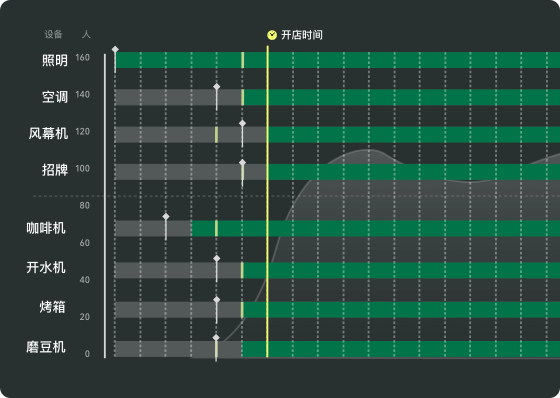The image size is (560, 398).
Task: Click the 风幕机 device label
Action: click(48, 134)
